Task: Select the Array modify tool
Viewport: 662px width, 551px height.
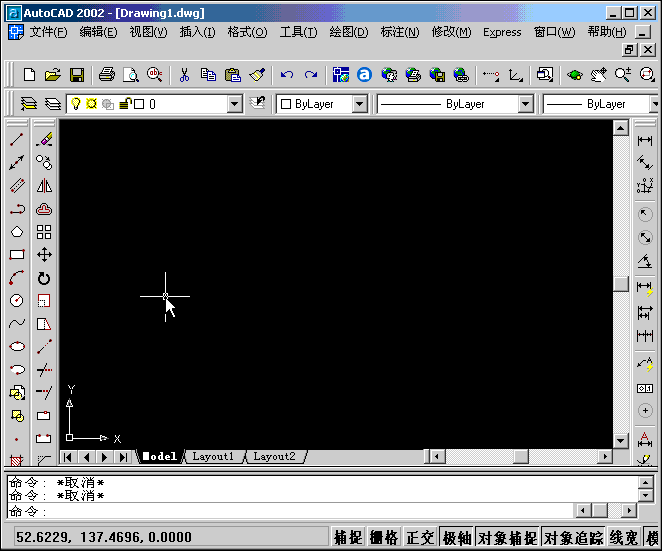Action: [44, 232]
